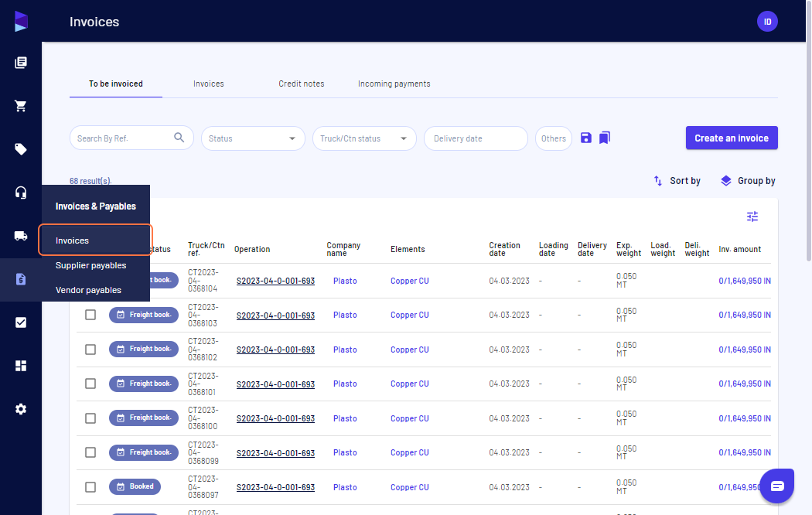Screen dimensions: 812x515
Task: Open saved filters bookmark icon
Action: tap(604, 138)
